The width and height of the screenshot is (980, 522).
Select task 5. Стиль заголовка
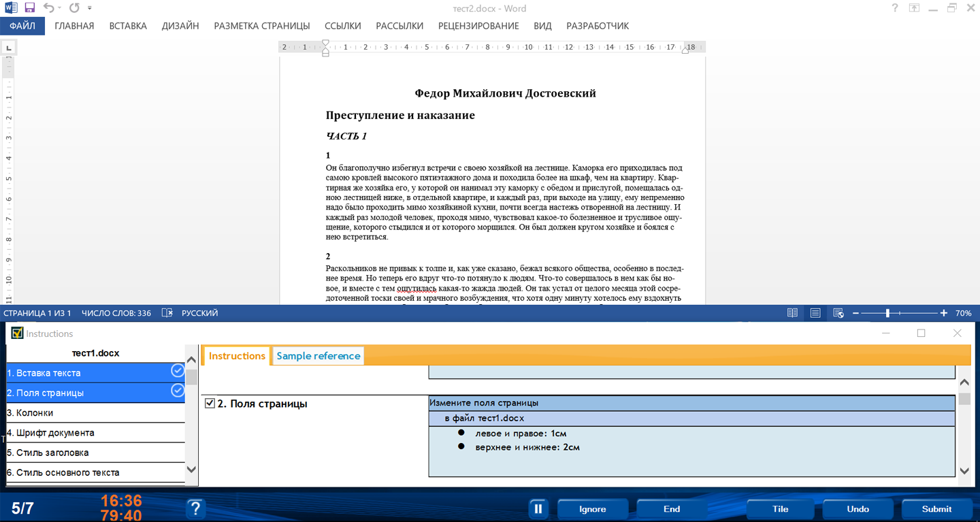point(95,452)
